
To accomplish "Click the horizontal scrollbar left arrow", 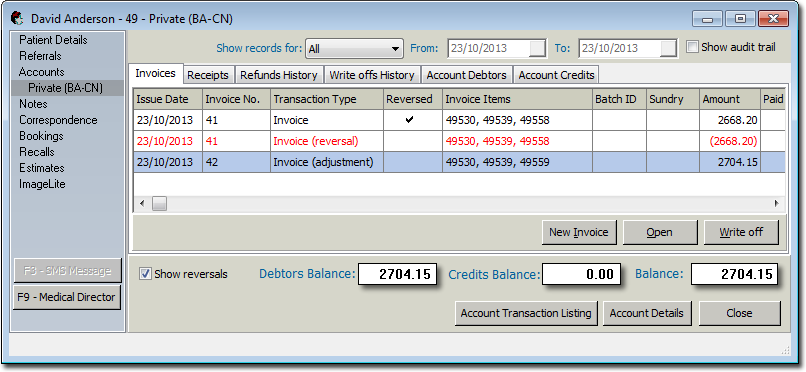I will 141,203.
